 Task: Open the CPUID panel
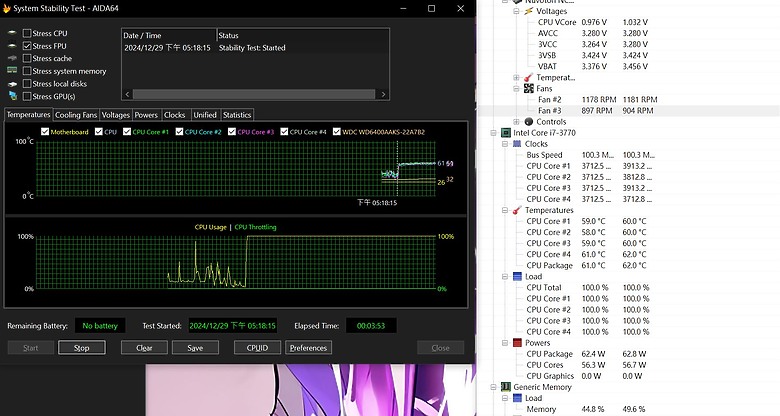coord(257,348)
